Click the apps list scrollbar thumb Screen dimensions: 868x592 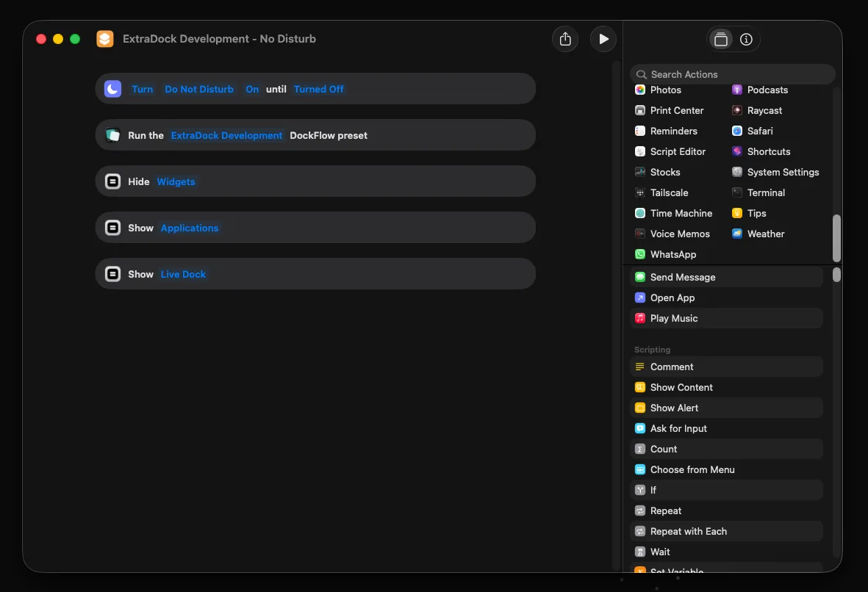point(836,239)
